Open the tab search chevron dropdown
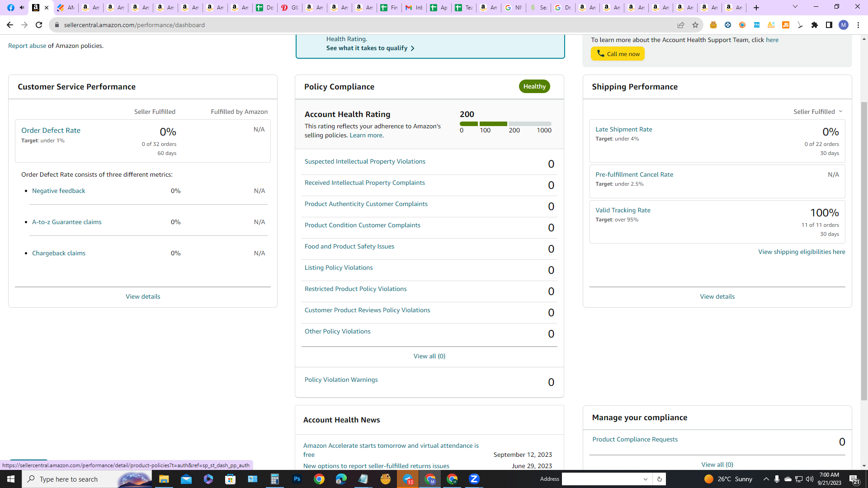The width and height of the screenshot is (868, 488). (795, 7)
